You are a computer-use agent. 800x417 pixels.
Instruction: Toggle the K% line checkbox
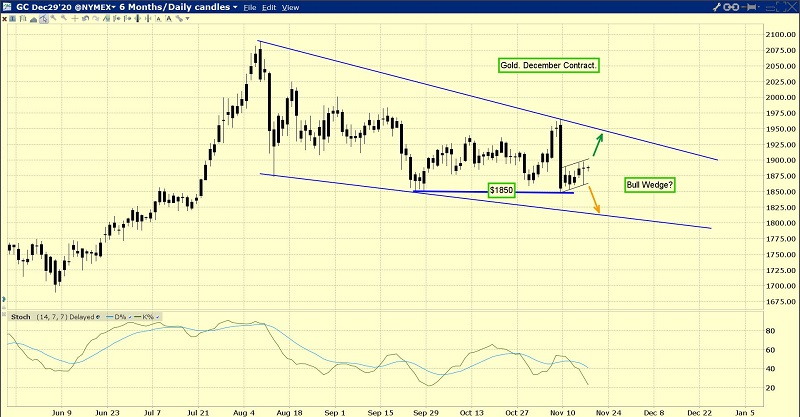[x=157, y=317]
